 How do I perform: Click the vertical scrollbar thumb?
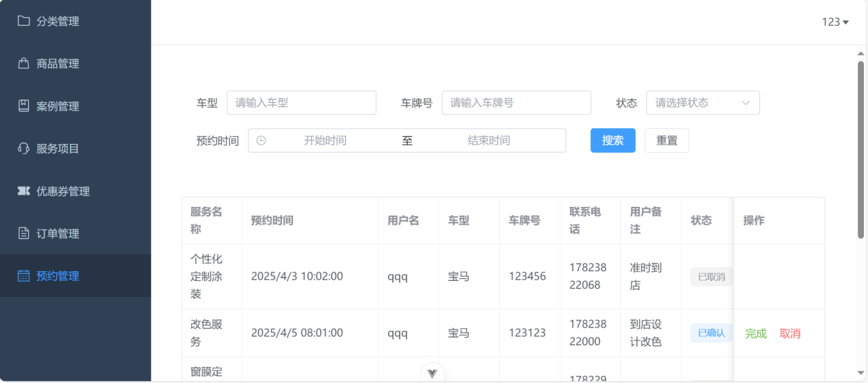pyautogui.click(x=860, y=149)
